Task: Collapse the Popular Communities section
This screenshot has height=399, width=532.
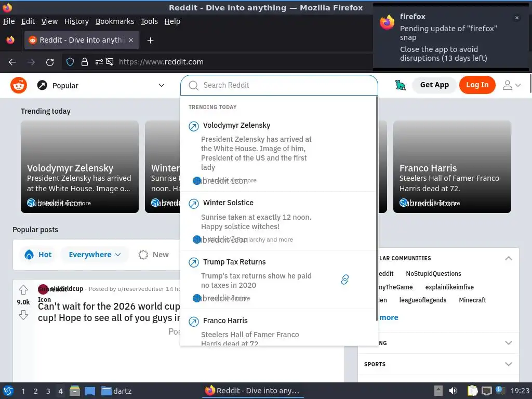Action: 508,258
